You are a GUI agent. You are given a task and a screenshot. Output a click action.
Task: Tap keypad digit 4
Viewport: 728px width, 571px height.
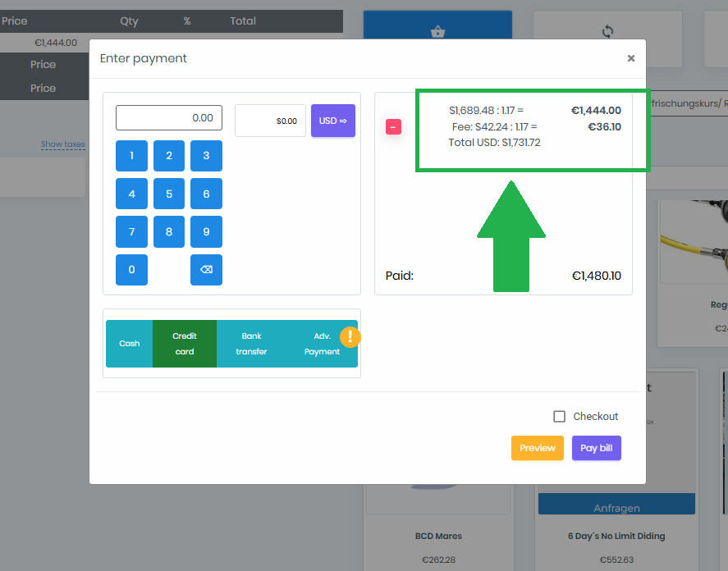(131, 194)
